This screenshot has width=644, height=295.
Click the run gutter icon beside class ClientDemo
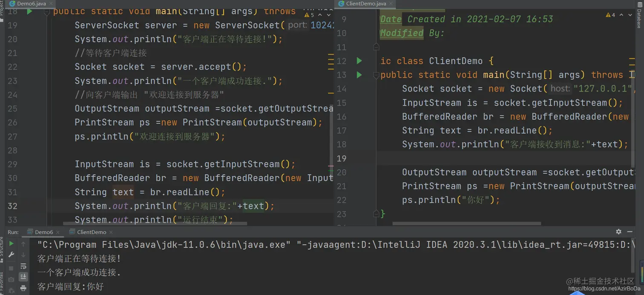click(x=359, y=61)
